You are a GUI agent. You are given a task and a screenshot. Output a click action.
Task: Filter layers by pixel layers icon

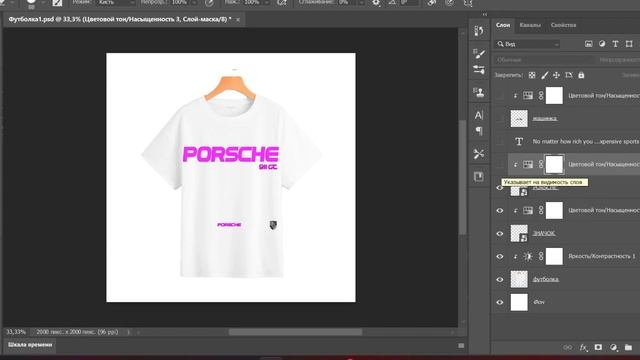tap(589, 44)
